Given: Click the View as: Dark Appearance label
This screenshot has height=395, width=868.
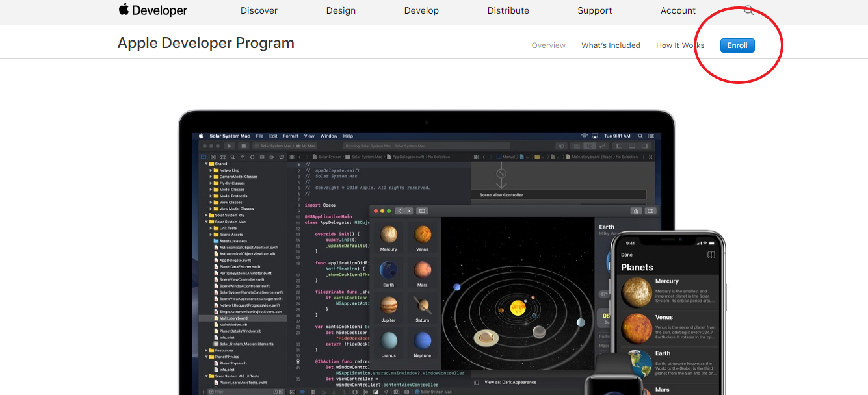Looking at the screenshot, I should (510, 383).
